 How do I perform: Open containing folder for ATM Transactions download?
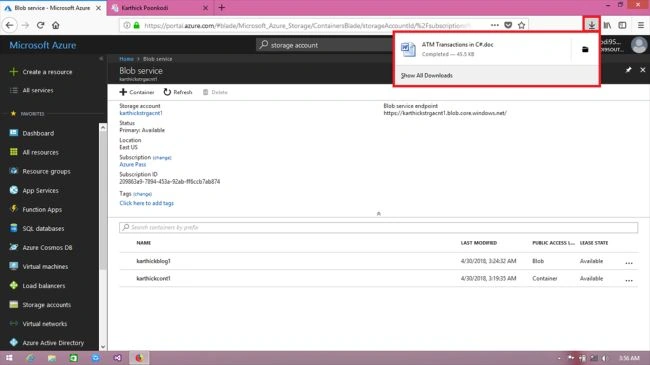585,49
